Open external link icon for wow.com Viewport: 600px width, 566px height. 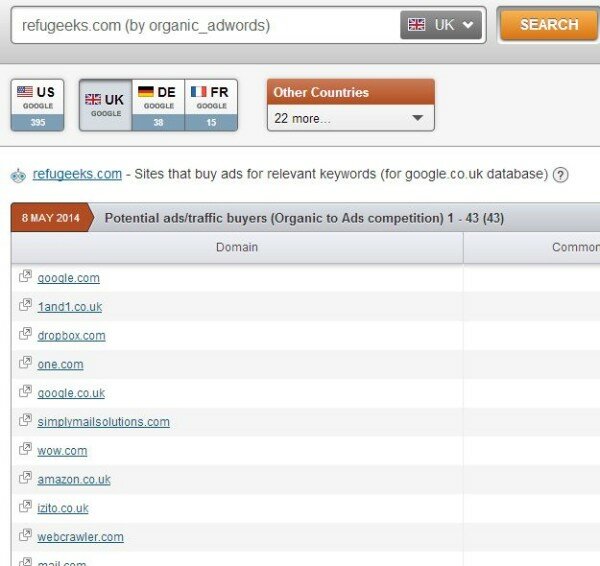click(25, 449)
